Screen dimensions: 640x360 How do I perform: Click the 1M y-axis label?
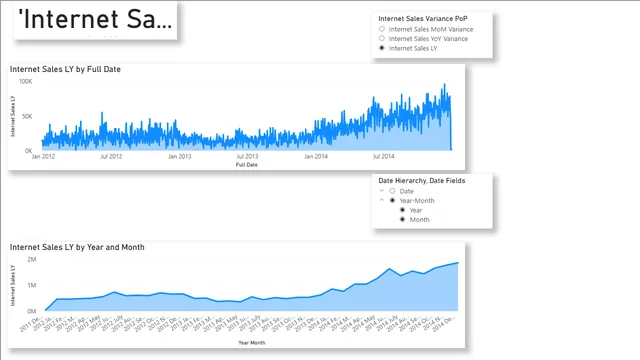tap(32, 285)
